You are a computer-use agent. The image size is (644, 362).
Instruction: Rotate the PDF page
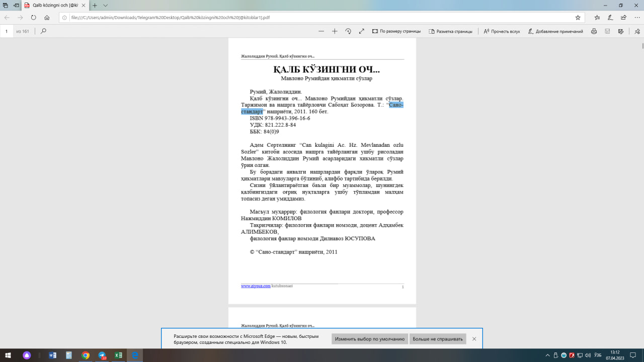pos(349,31)
